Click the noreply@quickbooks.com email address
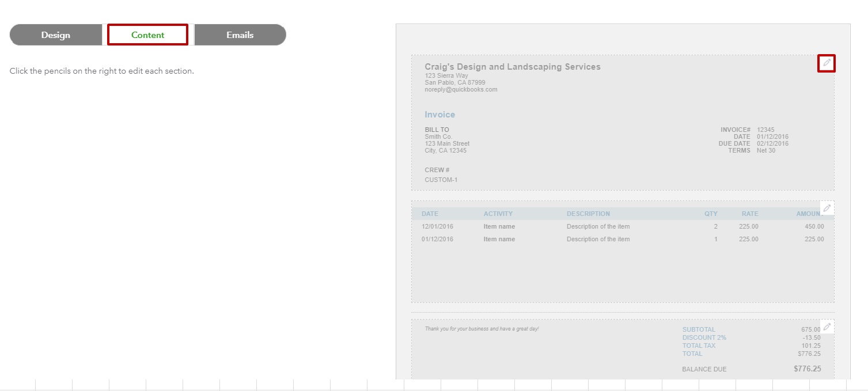 (x=460, y=89)
